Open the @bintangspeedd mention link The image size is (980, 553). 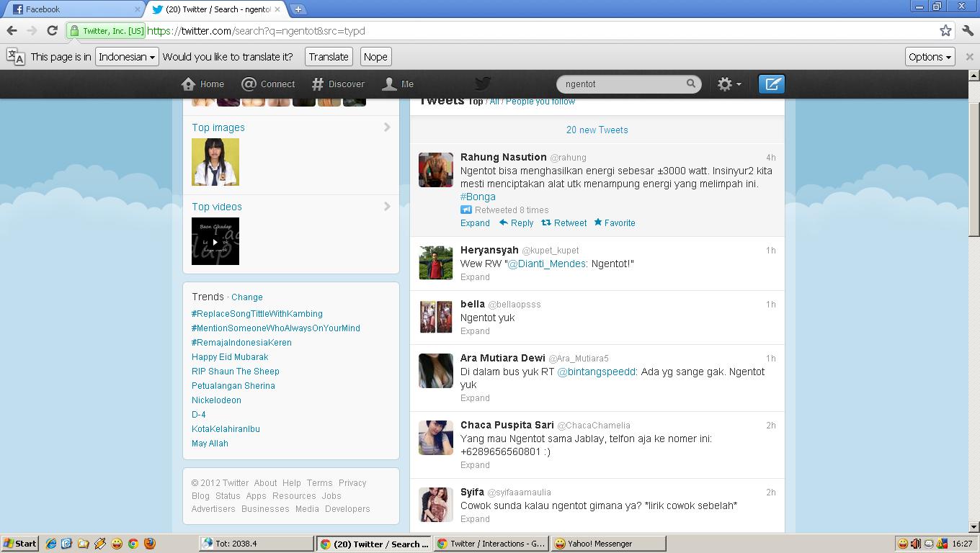coord(596,372)
